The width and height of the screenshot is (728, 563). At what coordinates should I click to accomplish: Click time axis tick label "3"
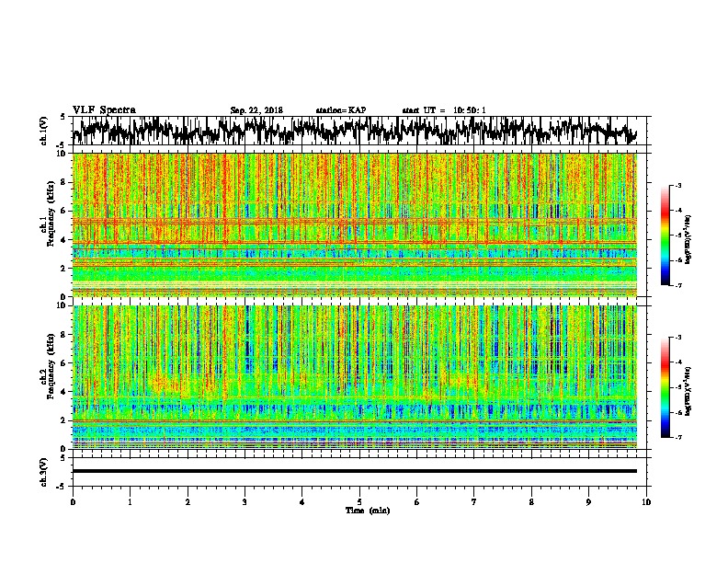click(245, 502)
